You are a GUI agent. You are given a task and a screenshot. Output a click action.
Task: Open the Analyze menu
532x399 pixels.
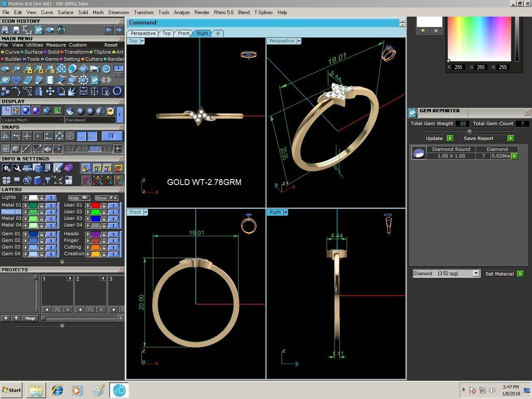coord(182,12)
